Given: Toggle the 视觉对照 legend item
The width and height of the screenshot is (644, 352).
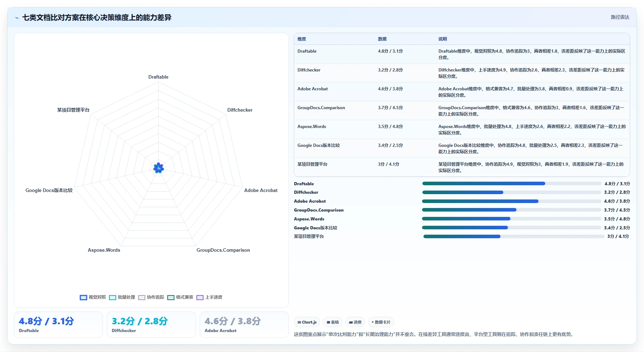Looking at the screenshot, I should [x=93, y=297].
